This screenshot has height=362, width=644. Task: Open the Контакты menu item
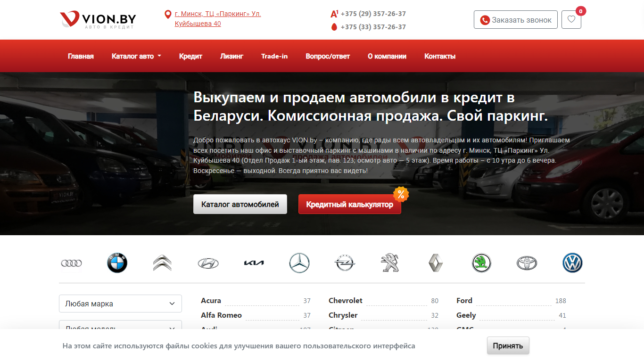440,56
